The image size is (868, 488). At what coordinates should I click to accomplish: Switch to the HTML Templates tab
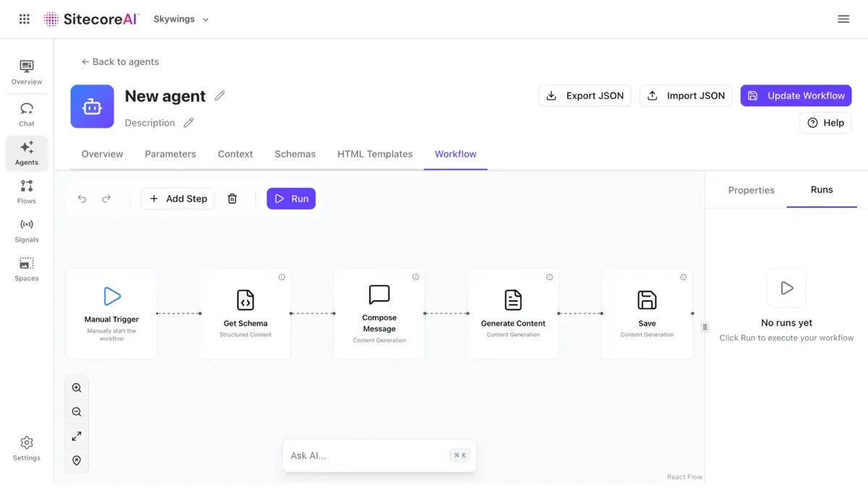pos(375,154)
